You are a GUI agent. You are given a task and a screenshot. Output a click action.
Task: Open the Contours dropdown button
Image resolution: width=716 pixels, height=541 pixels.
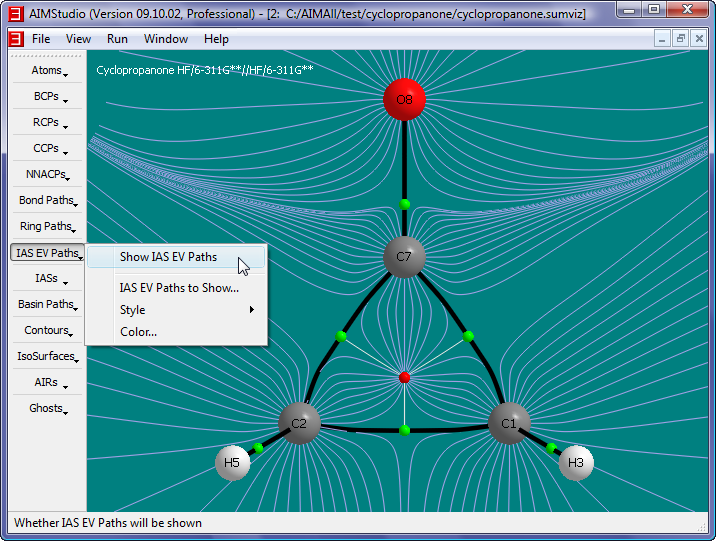point(47,330)
